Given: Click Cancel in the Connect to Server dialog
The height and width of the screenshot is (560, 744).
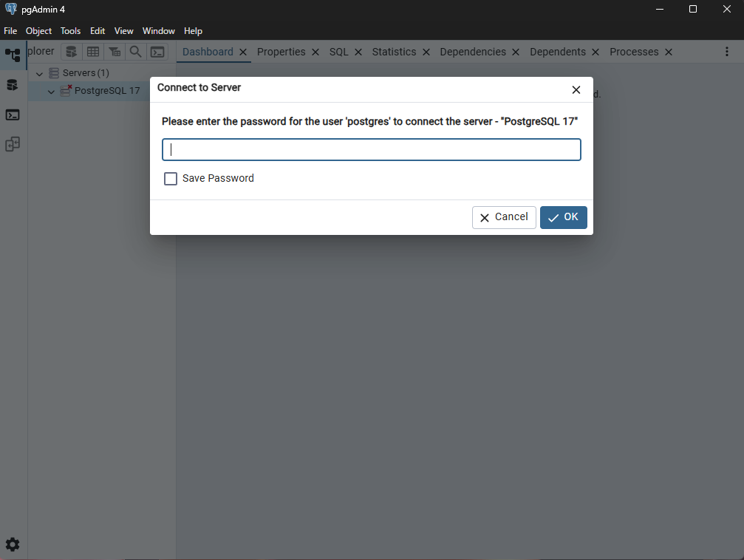Looking at the screenshot, I should [504, 217].
